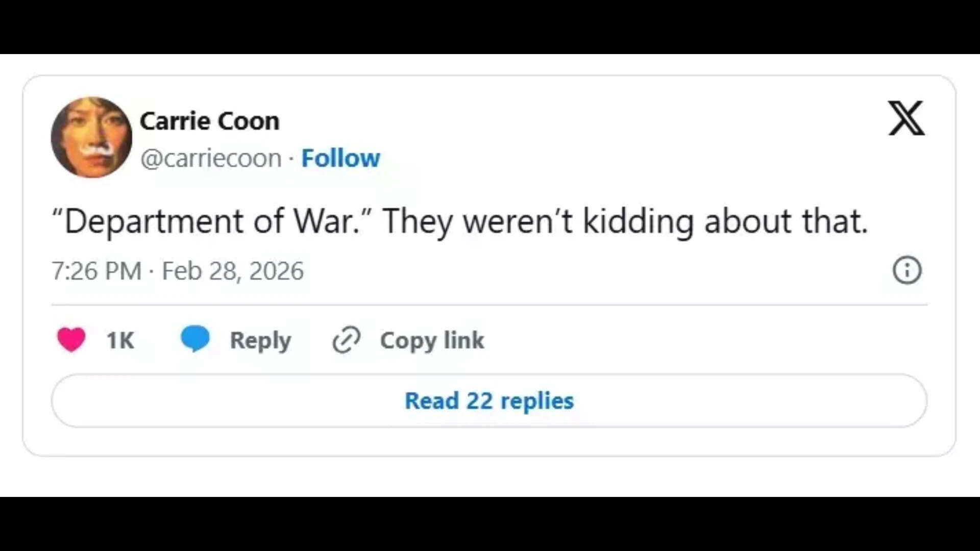The width and height of the screenshot is (980, 551).
Task: Click the chain link copy icon
Action: point(347,340)
